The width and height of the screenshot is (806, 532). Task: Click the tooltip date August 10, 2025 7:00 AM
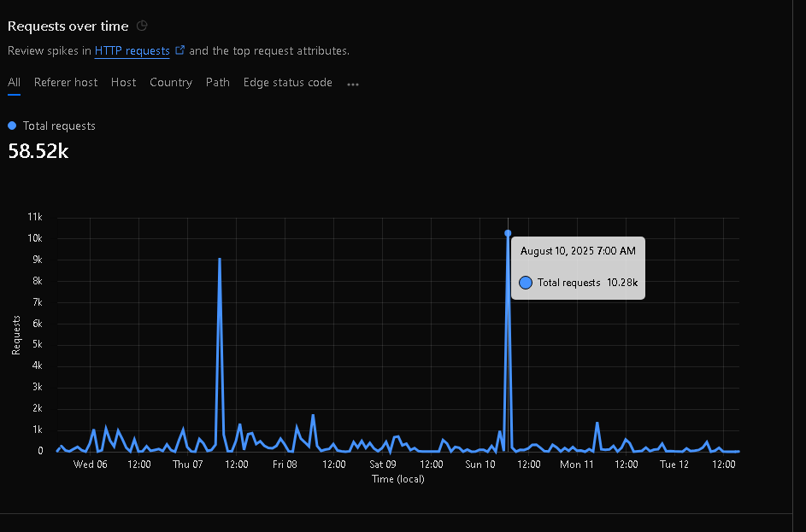point(578,250)
